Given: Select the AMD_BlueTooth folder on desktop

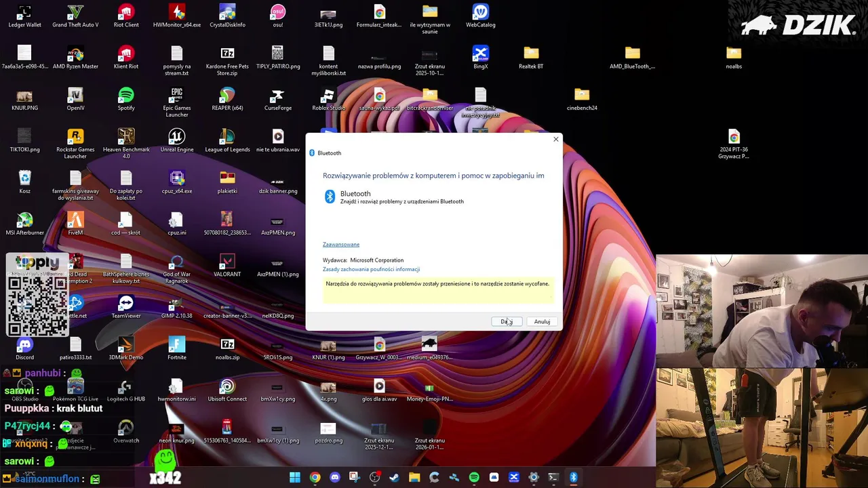Looking at the screenshot, I should tap(633, 58).
